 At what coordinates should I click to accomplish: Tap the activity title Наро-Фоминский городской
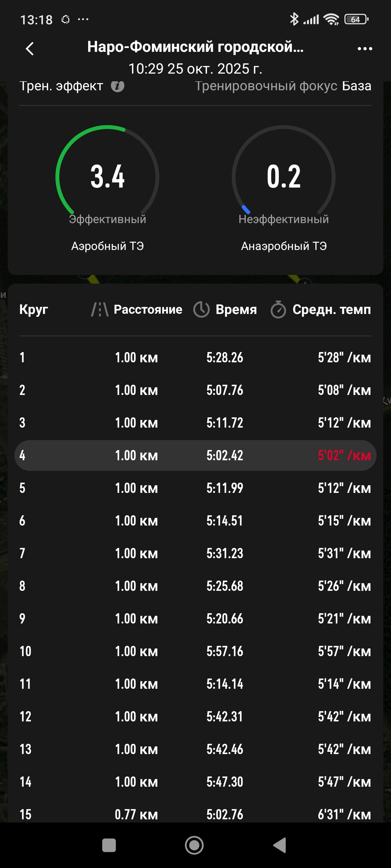pyautogui.click(x=195, y=46)
